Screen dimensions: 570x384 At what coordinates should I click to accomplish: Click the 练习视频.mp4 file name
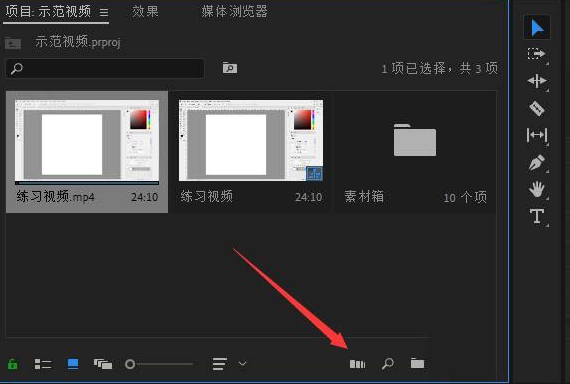tap(55, 197)
